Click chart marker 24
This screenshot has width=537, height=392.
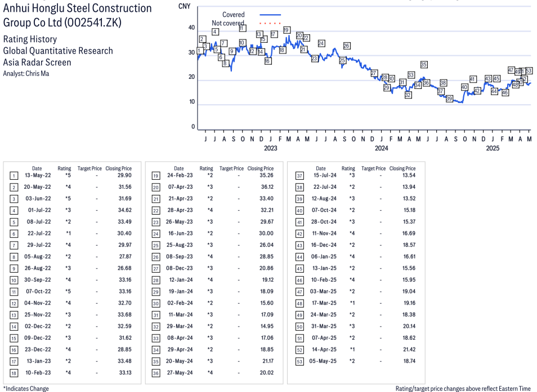coord(321,43)
